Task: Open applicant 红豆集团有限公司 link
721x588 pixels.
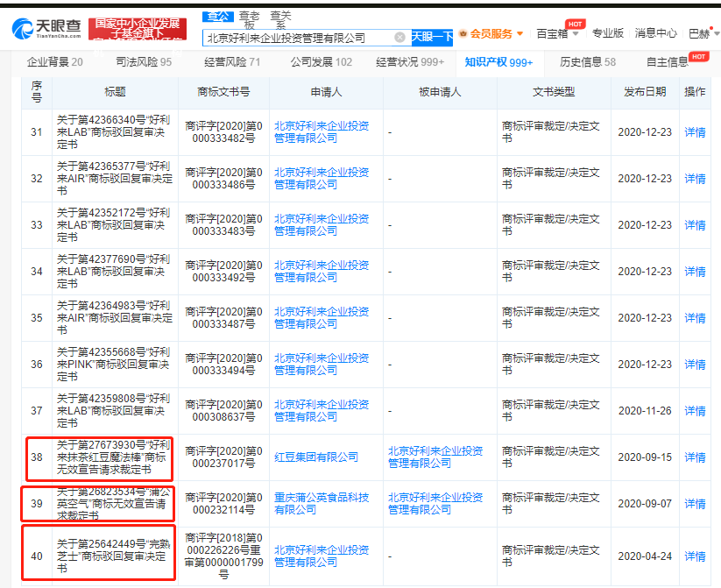Action: pos(316,457)
